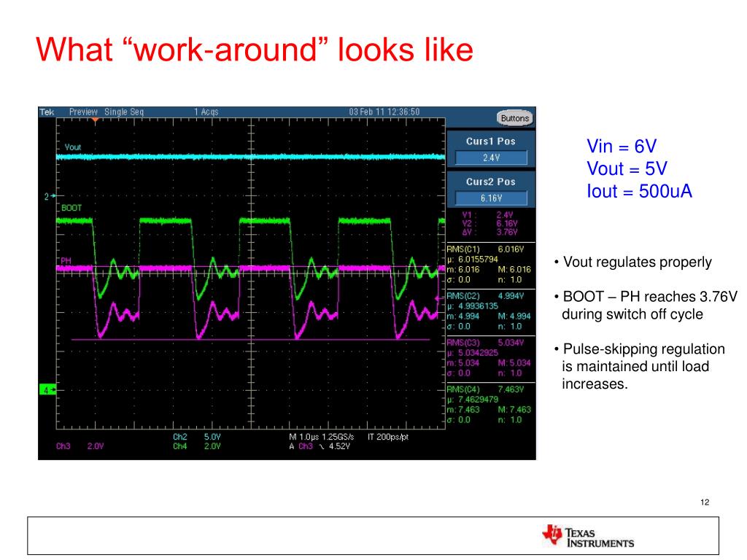This screenshot has height=560, width=747.
Task: Click the 'Single Seq' mode text
Action: [x=124, y=112]
